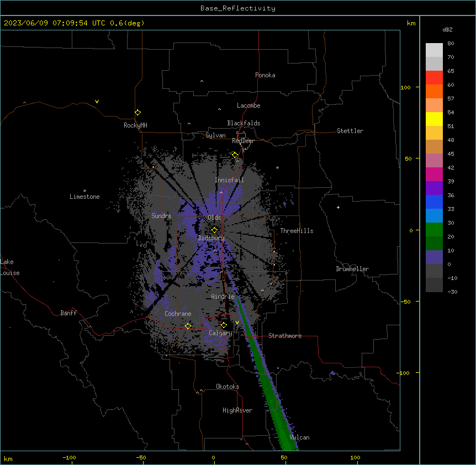The height and width of the screenshot is (465, 476).
Task: Click the Innisfail label
Action: (x=229, y=180)
